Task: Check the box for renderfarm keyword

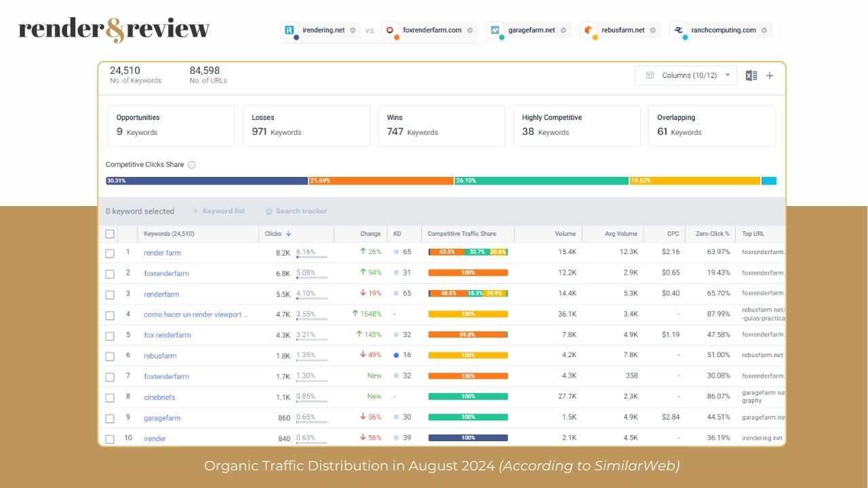Action: tap(110, 294)
